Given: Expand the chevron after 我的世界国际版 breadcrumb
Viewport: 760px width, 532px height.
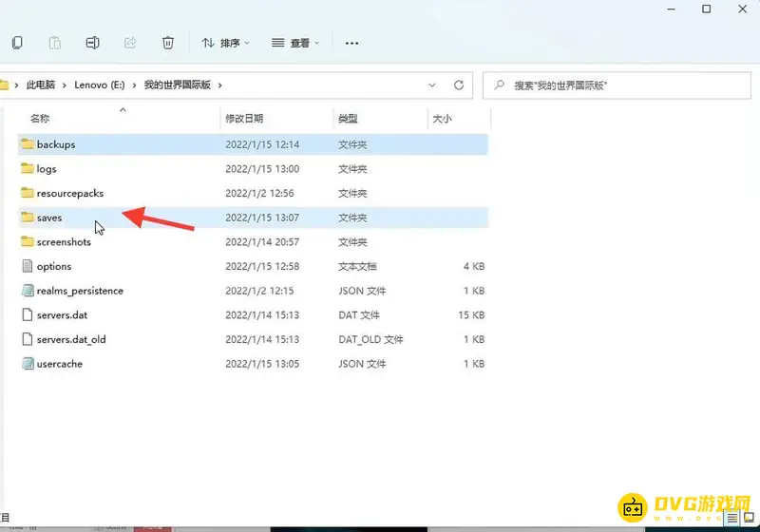Looking at the screenshot, I should (x=220, y=85).
